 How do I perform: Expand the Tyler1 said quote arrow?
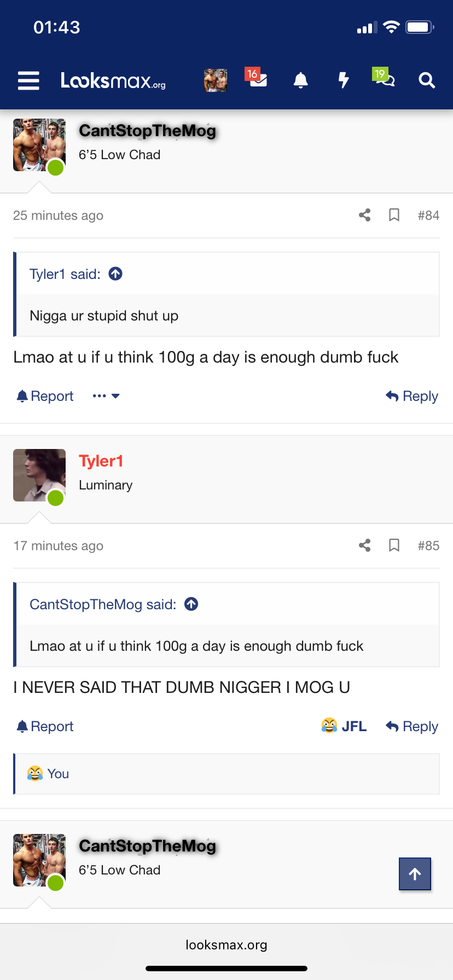pyautogui.click(x=115, y=273)
